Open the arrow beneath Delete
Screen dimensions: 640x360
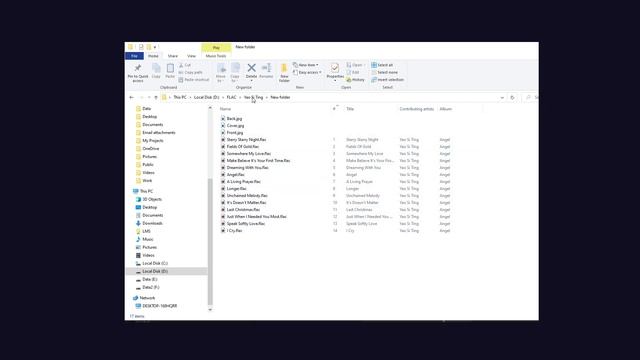tap(251, 80)
